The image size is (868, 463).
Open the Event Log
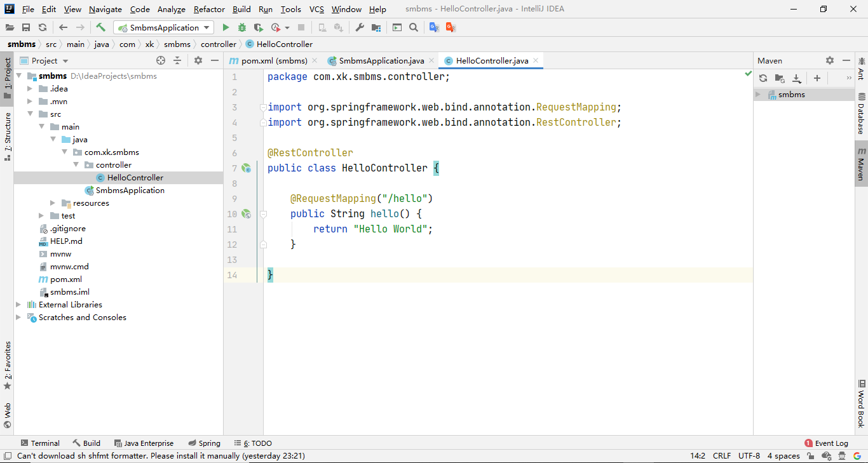tap(826, 443)
